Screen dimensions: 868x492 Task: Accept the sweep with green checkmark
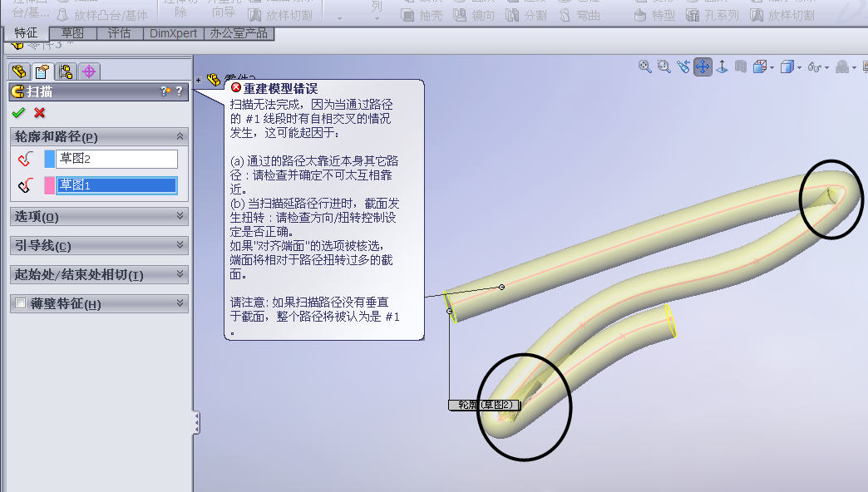[x=18, y=113]
